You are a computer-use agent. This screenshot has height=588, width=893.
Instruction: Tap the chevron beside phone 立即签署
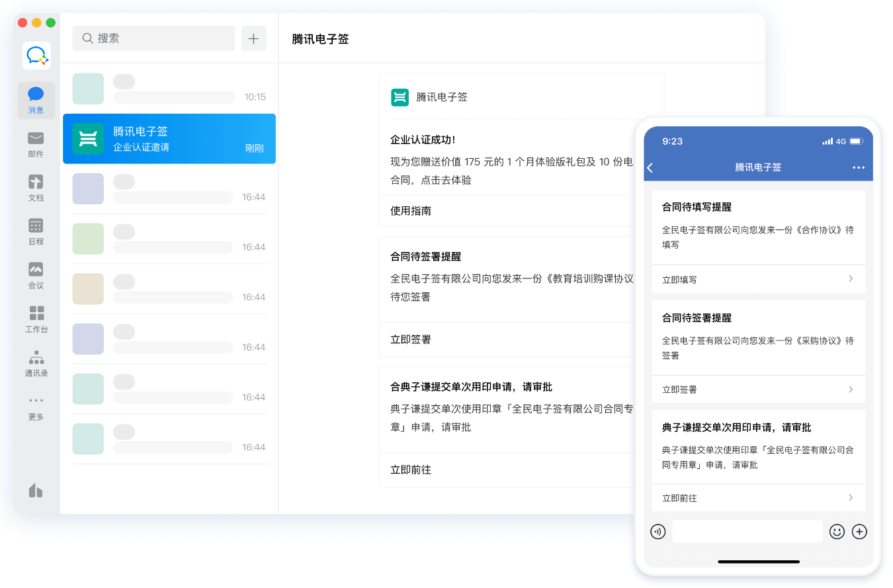tap(851, 389)
